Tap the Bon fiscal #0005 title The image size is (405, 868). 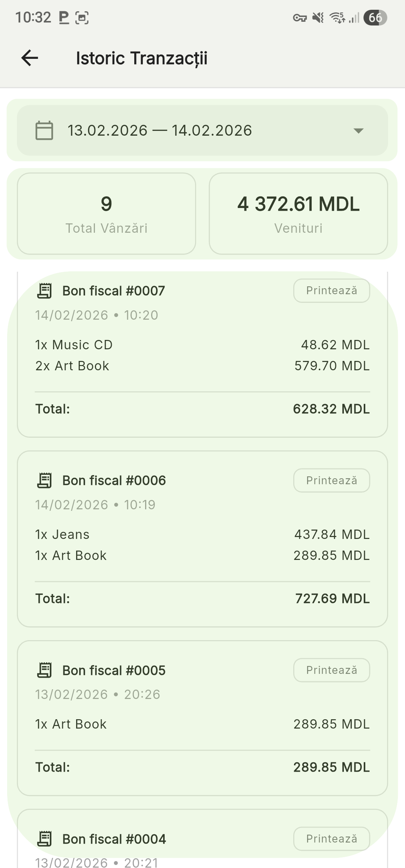[114, 670]
